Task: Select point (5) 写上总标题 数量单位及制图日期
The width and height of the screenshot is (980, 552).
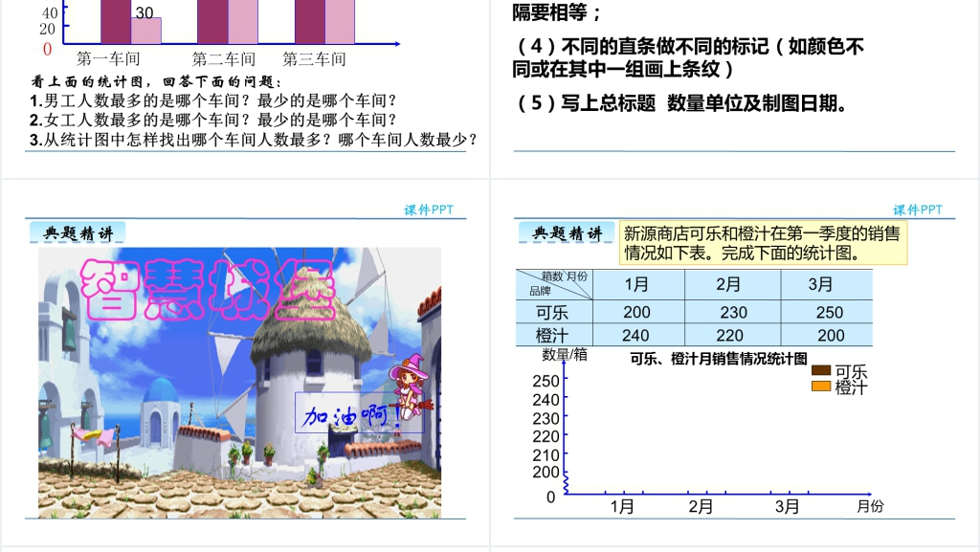Action: click(x=681, y=103)
